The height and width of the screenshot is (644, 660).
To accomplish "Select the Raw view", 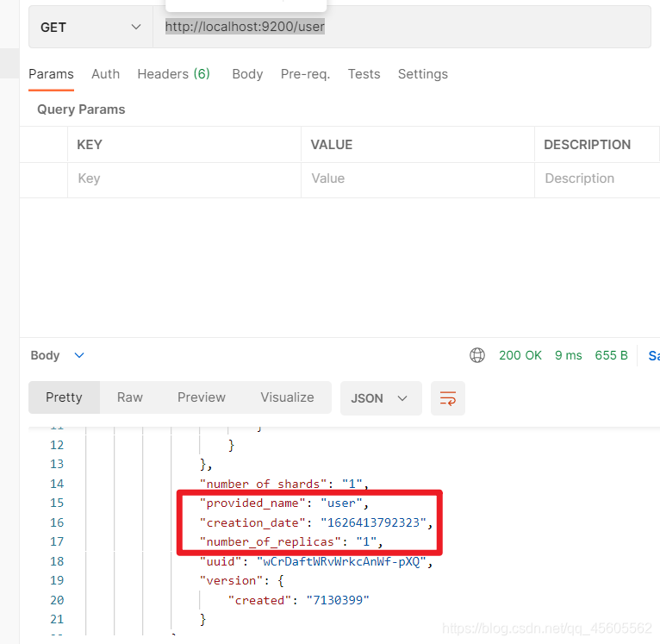I will (129, 397).
